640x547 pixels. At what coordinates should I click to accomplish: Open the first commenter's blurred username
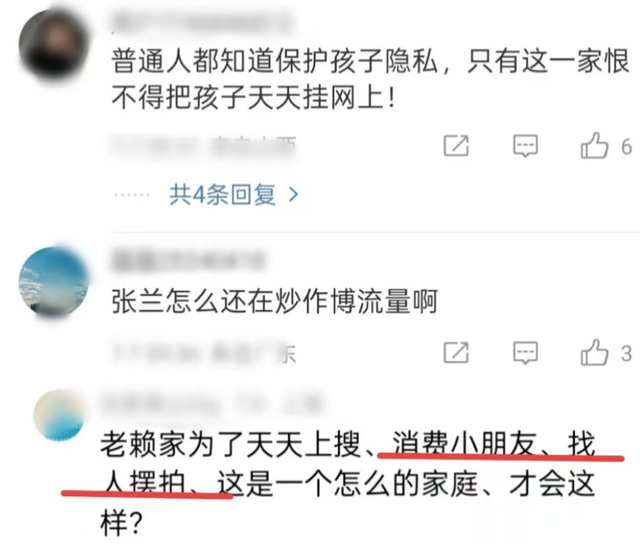(202, 22)
